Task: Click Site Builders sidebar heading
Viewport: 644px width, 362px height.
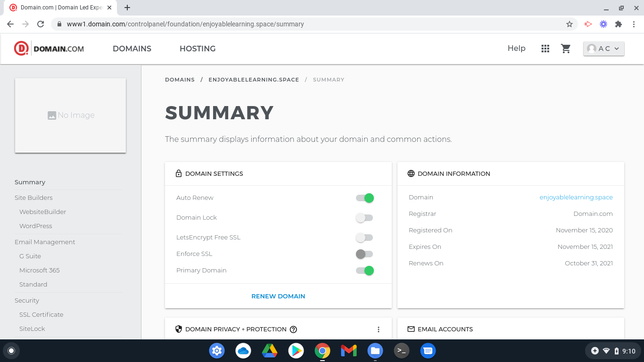Action: tap(33, 197)
